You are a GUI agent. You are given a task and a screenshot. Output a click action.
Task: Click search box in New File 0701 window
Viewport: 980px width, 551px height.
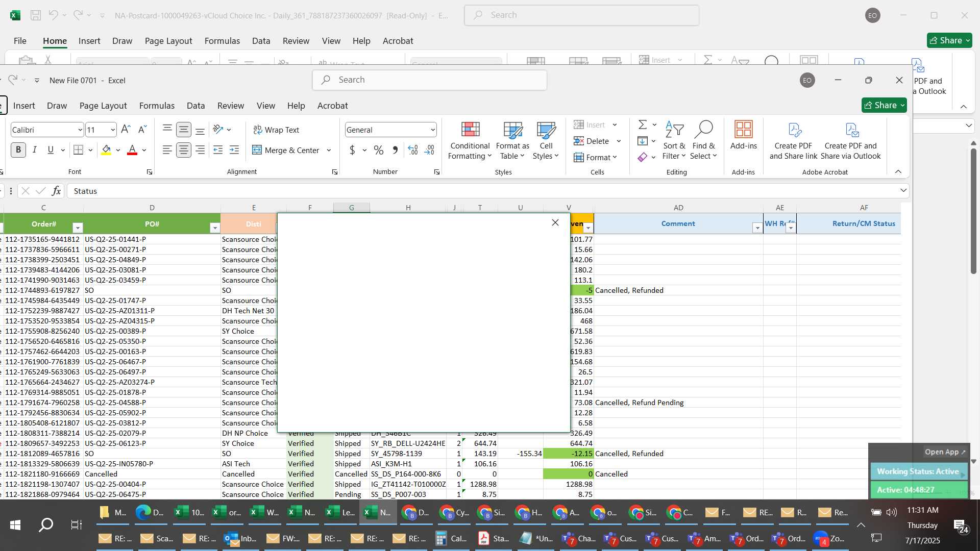point(430,80)
